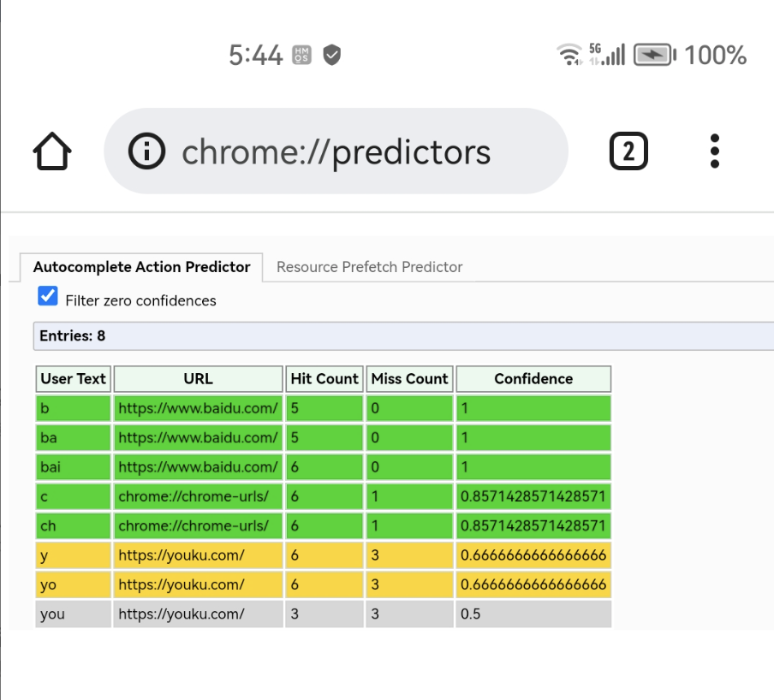Switch to the Resource Prefetch Predictor tab
Viewport: 774px width, 700px height.
coord(369,267)
